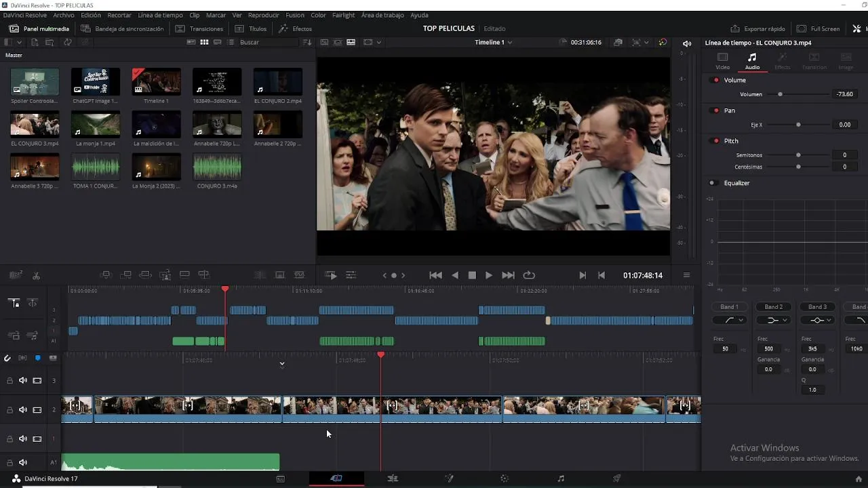Viewport: 868px width, 488px height.
Task: Select La monja 1.mp4 thumbnail
Action: pos(96,124)
